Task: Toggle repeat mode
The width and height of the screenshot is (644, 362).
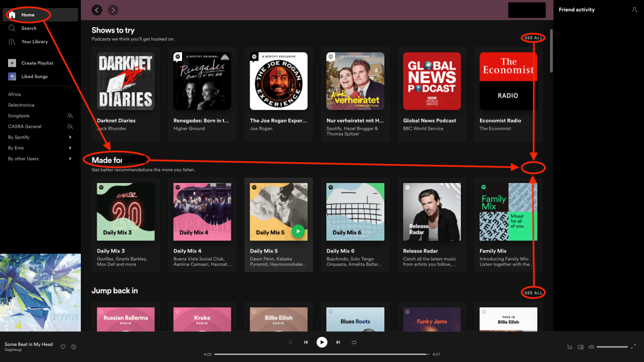Action: coord(354,342)
